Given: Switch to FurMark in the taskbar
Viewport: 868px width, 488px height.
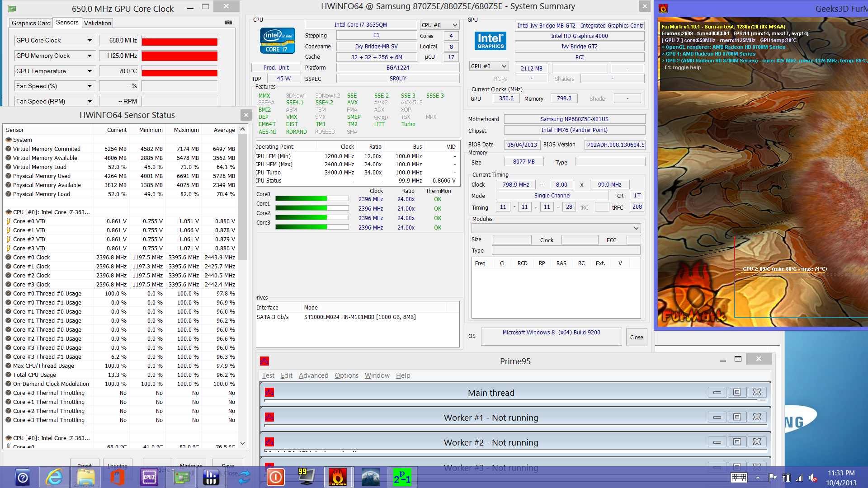Looking at the screenshot, I should [338, 478].
